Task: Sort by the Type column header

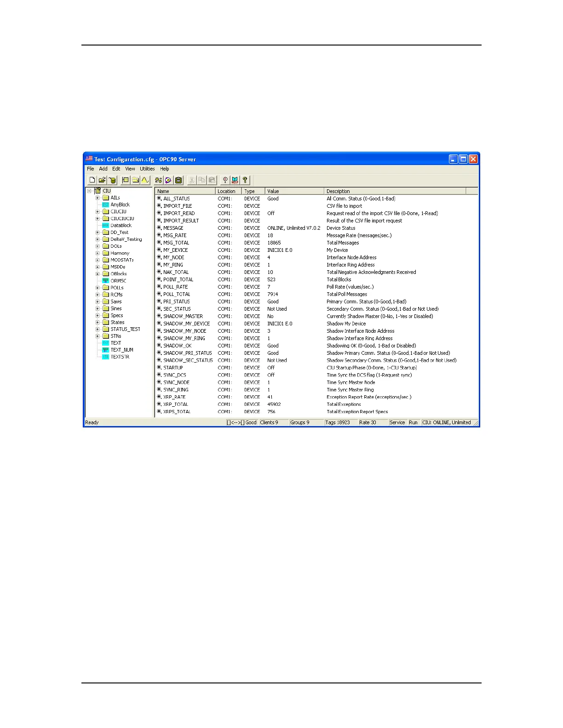Action: (x=253, y=191)
